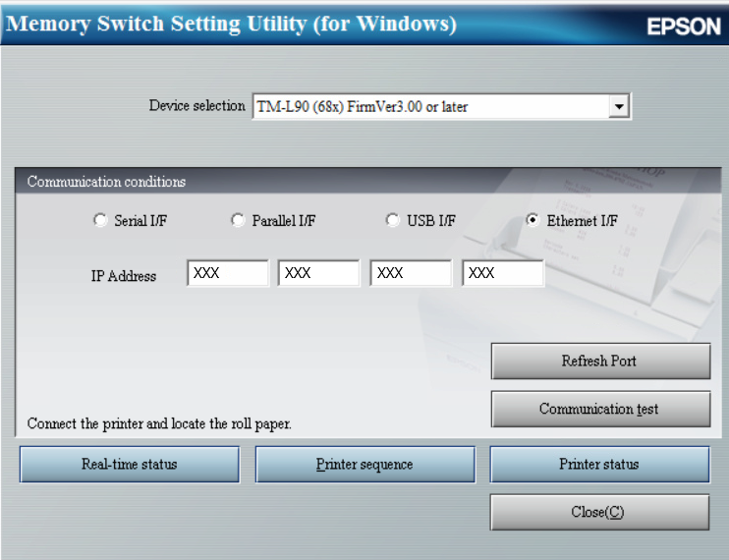Switch communication to USB I/F

[392, 221]
